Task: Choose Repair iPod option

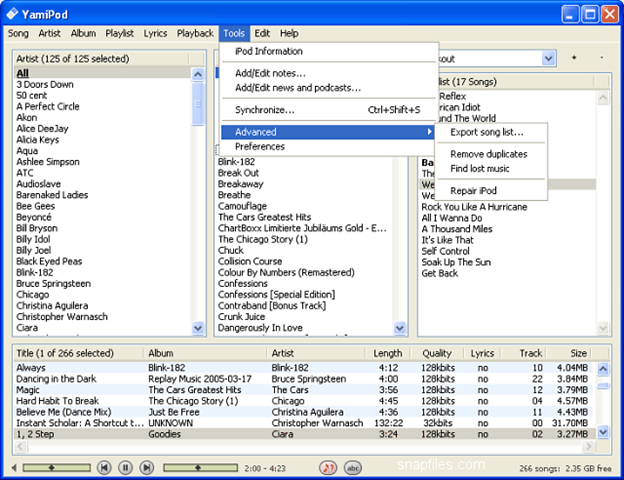Action: click(473, 191)
